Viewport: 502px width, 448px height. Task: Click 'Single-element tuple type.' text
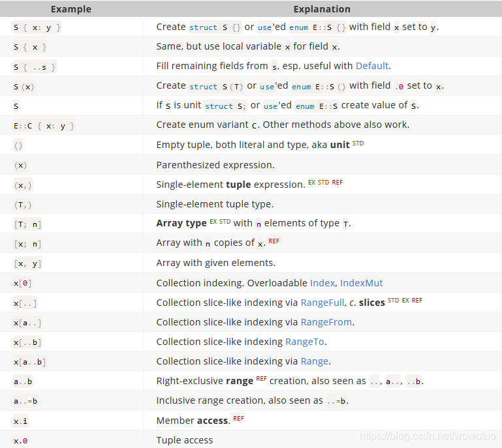tap(215, 204)
